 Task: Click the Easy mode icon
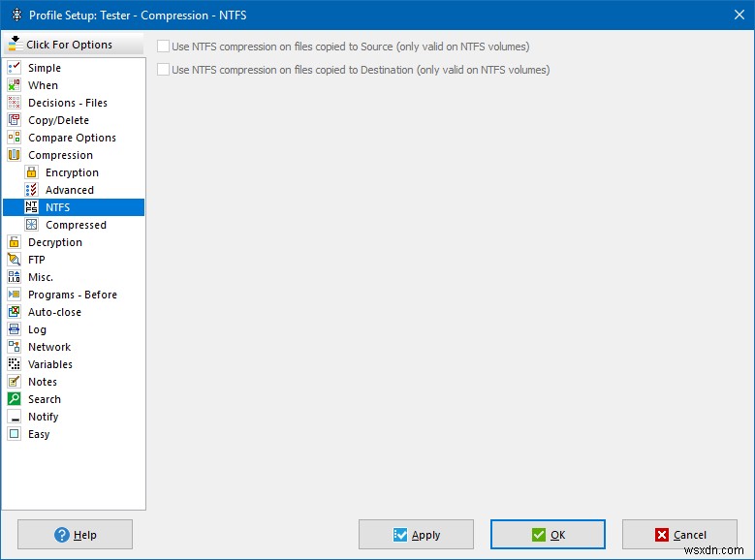pyautogui.click(x=14, y=433)
